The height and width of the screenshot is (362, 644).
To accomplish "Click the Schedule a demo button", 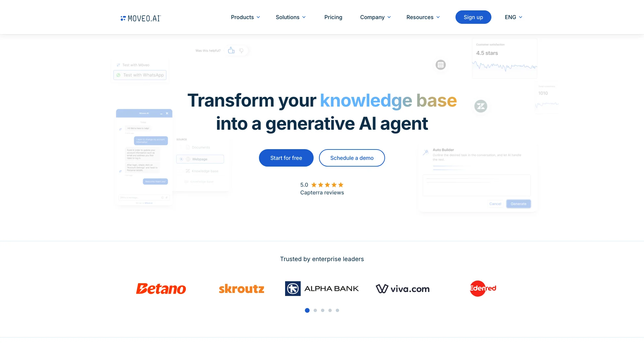I will point(352,158).
